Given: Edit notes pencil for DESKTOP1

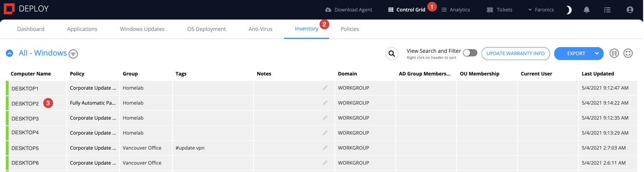Looking at the screenshot, I should 325,88.
